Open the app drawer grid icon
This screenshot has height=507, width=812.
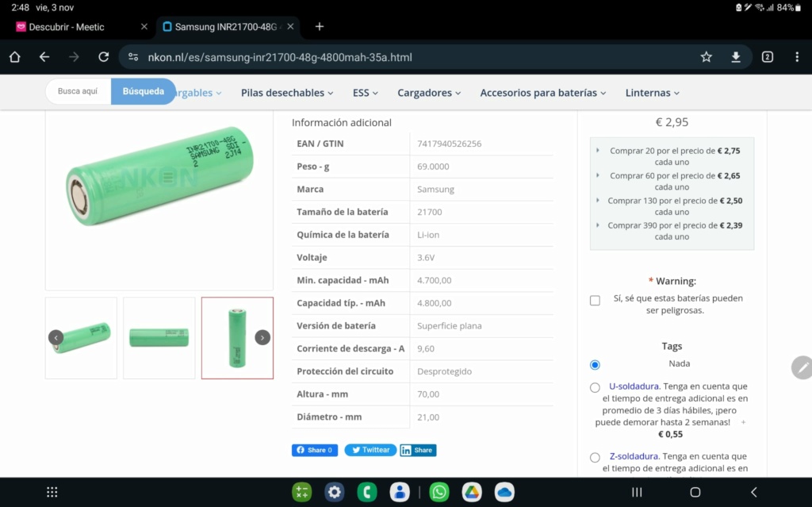pos(52,492)
